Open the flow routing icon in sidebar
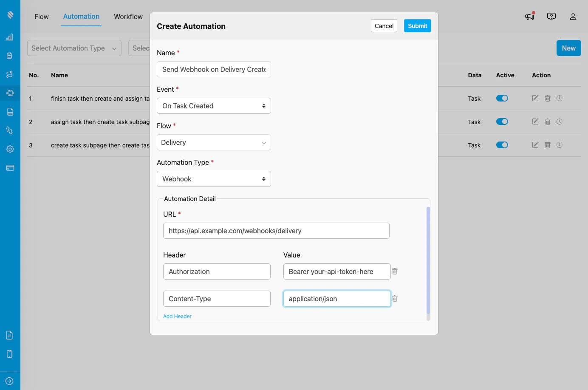The height and width of the screenshot is (390, 588). pyautogui.click(x=10, y=74)
